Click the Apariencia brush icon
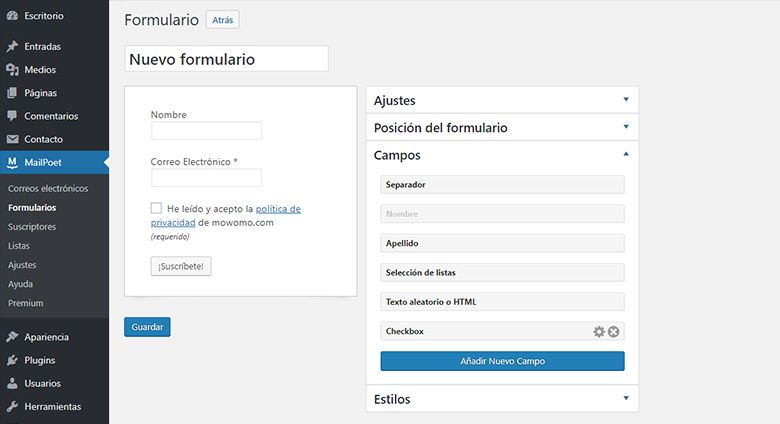This screenshot has width=780, height=424. coord(12,337)
